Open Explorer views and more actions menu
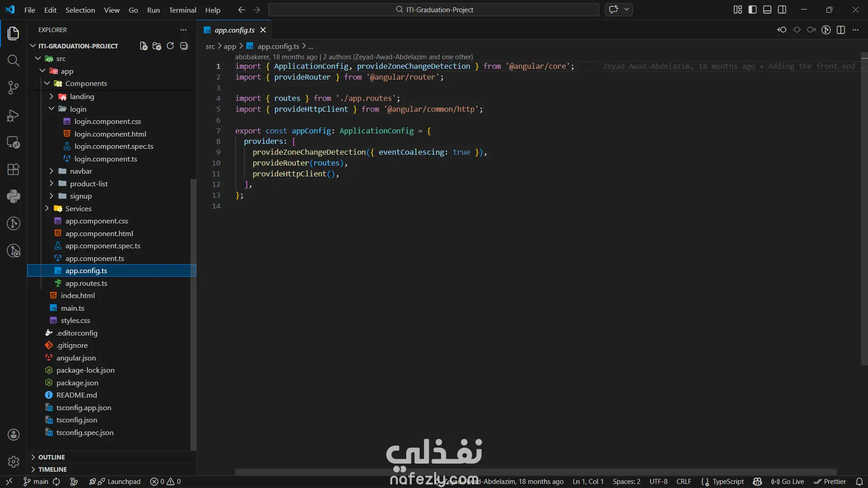The height and width of the screenshot is (488, 868). [x=183, y=30]
